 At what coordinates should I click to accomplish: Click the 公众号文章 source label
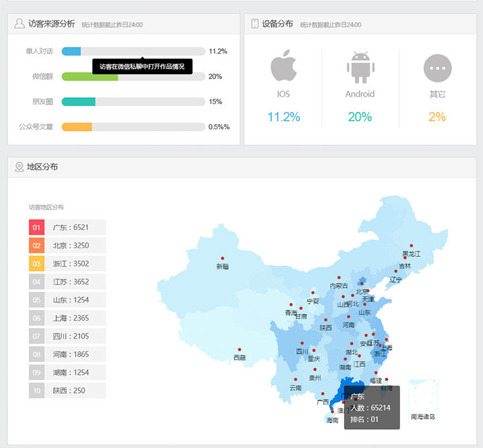[36, 127]
